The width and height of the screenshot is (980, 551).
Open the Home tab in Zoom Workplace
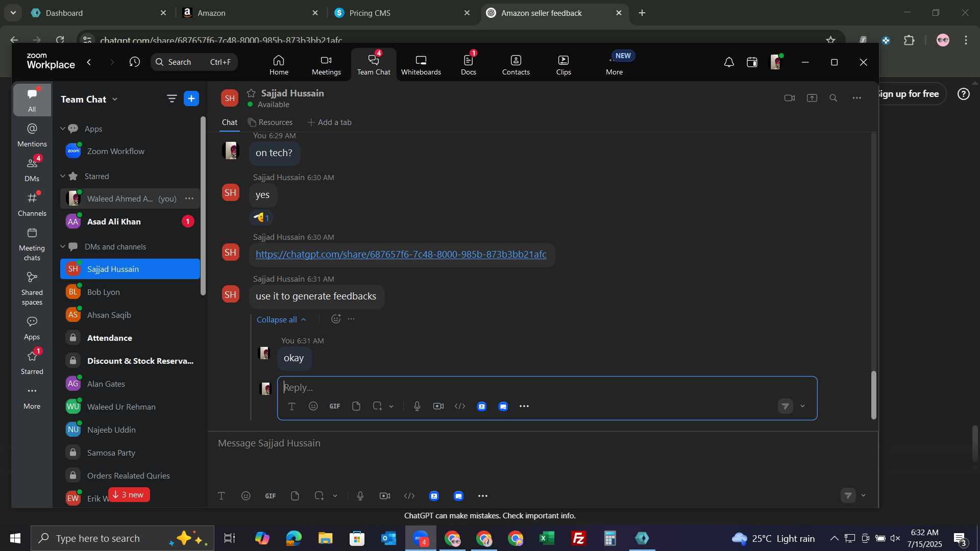279,65
